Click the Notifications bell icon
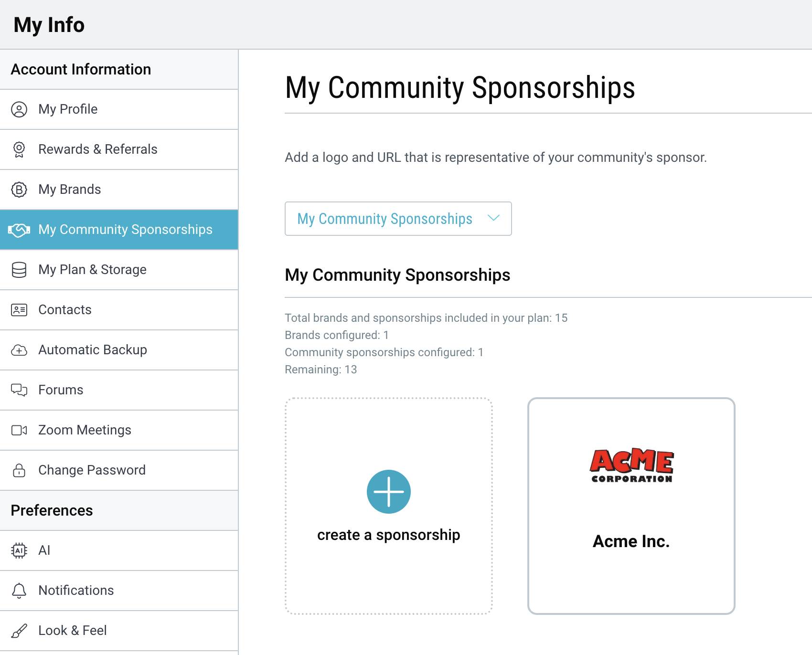This screenshot has height=655, width=812. (19, 591)
